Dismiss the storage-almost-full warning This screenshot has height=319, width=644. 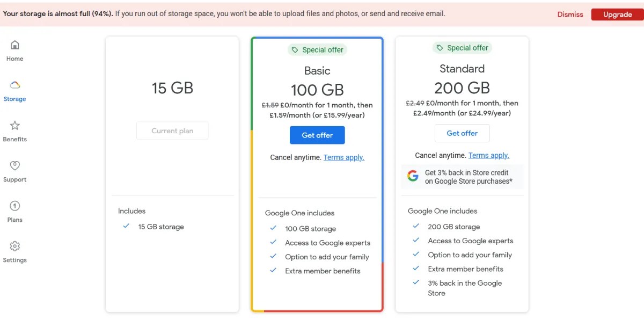pyautogui.click(x=570, y=14)
